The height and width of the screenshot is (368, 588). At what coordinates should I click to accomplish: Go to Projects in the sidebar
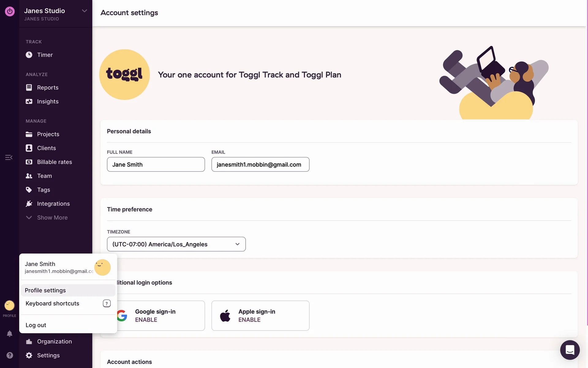[48, 134]
